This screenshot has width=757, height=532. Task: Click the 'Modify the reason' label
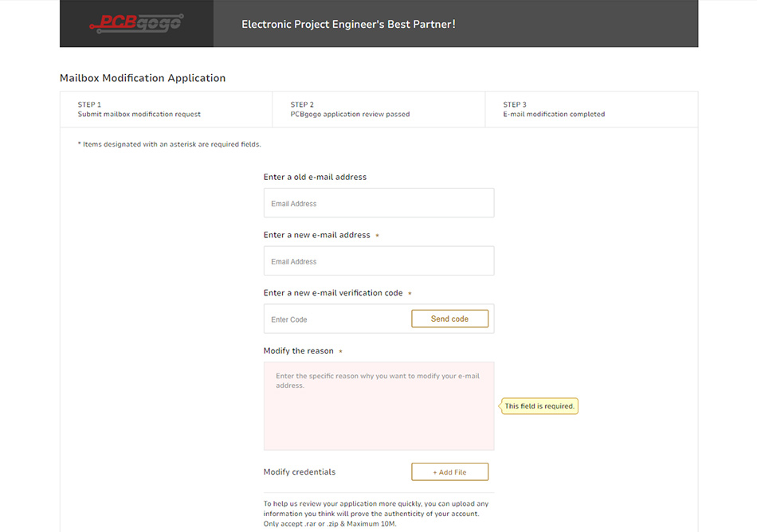(x=298, y=350)
